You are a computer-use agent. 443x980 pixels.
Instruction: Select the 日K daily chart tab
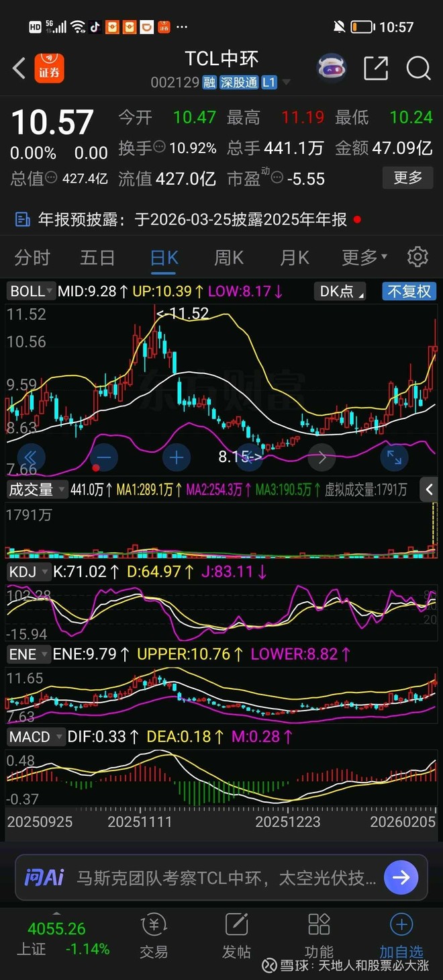coord(164,257)
